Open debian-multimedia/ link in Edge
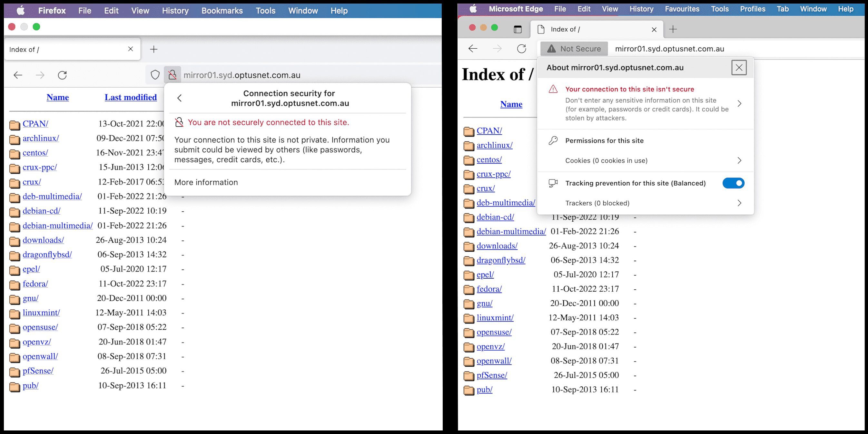 coord(511,231)
